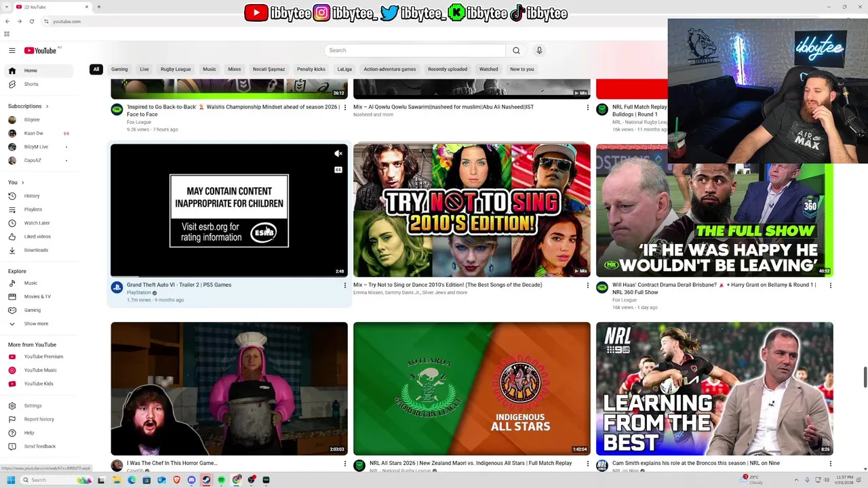Screen dimensions: 868x488
Task: Select the Gaming filter chip
Action: pyautogui.click(x=119, y=69)
